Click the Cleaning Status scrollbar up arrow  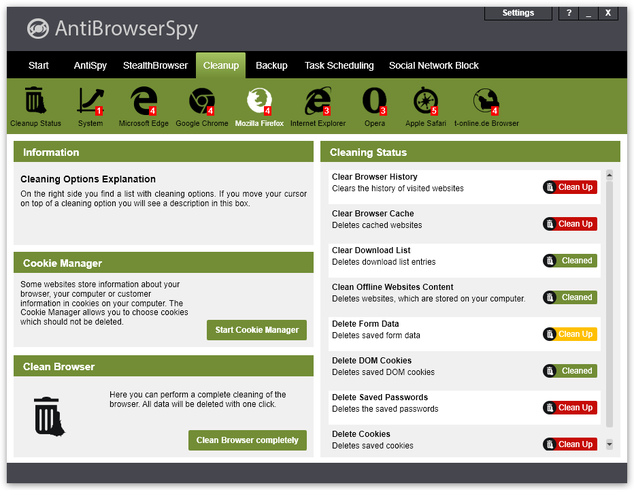pos(609,175)
